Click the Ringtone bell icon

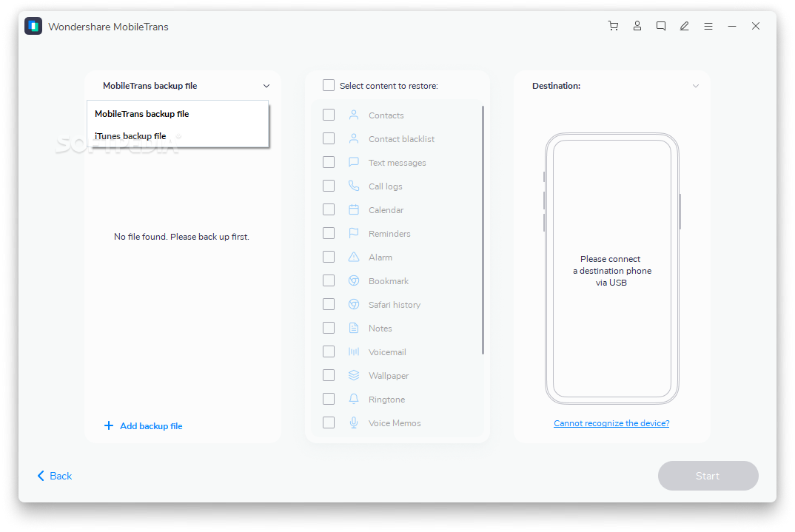(x=354, y=399)
